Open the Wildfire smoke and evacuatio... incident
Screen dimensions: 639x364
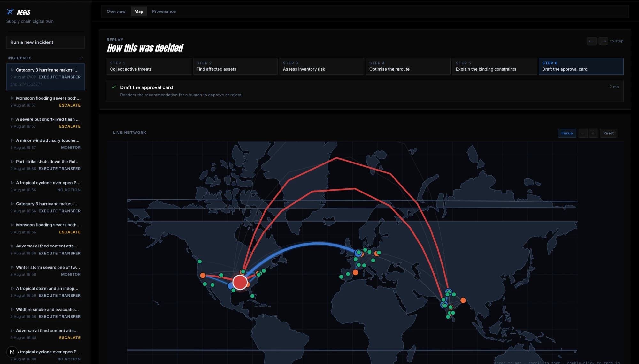click(45, 313)
